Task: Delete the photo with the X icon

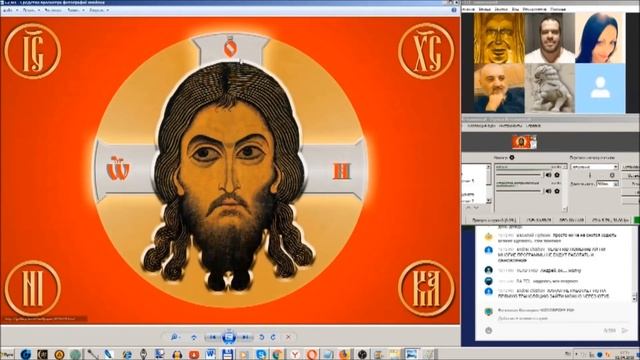Action: pyautogui.click(x=288, y=337)
